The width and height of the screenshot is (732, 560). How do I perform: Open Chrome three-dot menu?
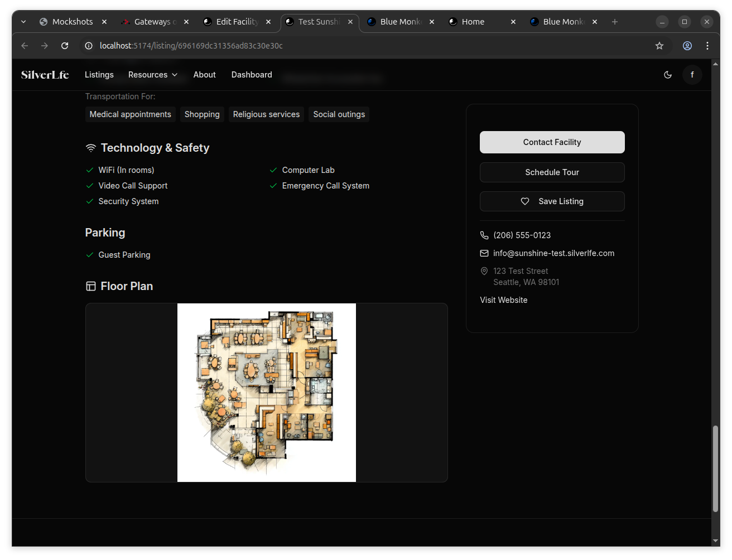click(x=707, y=46)
